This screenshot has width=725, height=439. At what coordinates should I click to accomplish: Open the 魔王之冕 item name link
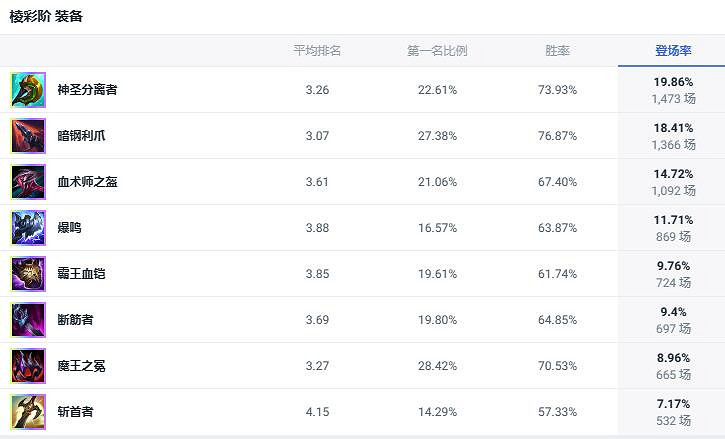pyautogui.click(x=81, y=366)
